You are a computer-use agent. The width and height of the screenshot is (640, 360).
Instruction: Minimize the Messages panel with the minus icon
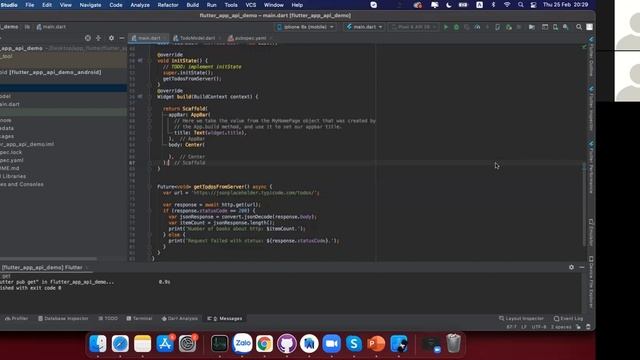(582, 267)
